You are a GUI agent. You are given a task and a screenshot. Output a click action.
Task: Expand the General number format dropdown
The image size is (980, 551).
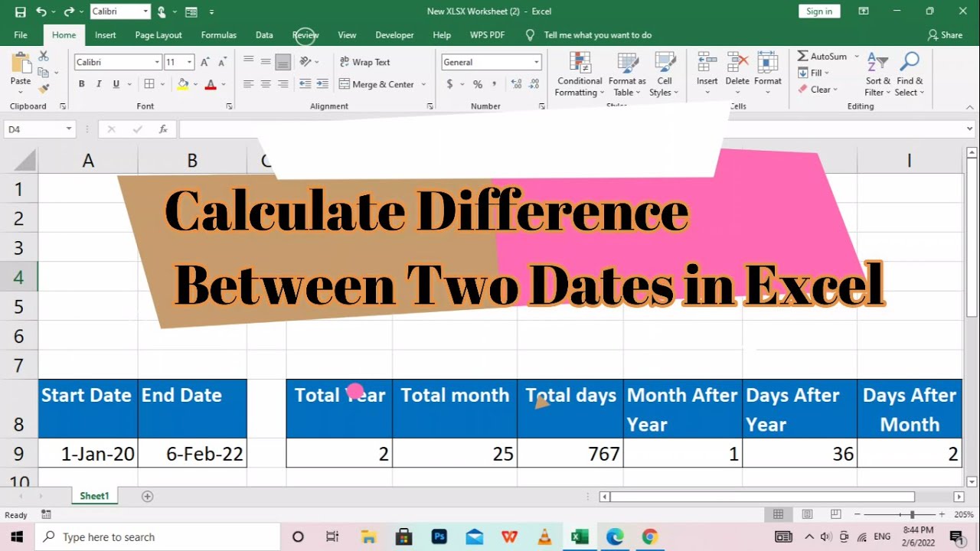pos(536,62)
